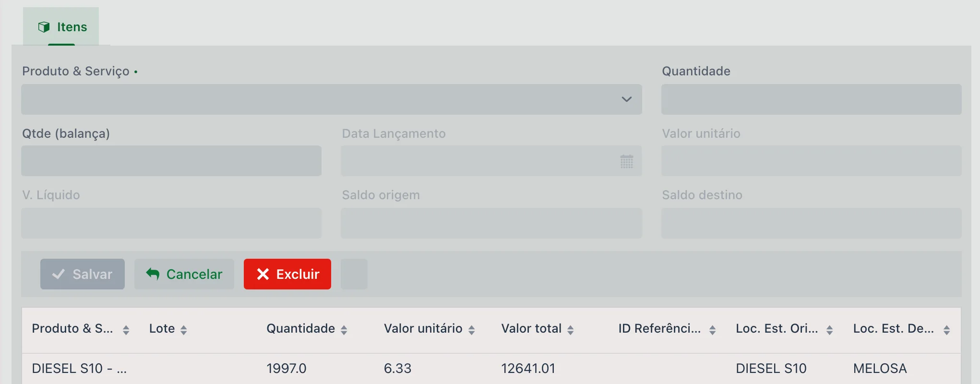Sort by ID Referênci... column arrows

tap(712, 330)
